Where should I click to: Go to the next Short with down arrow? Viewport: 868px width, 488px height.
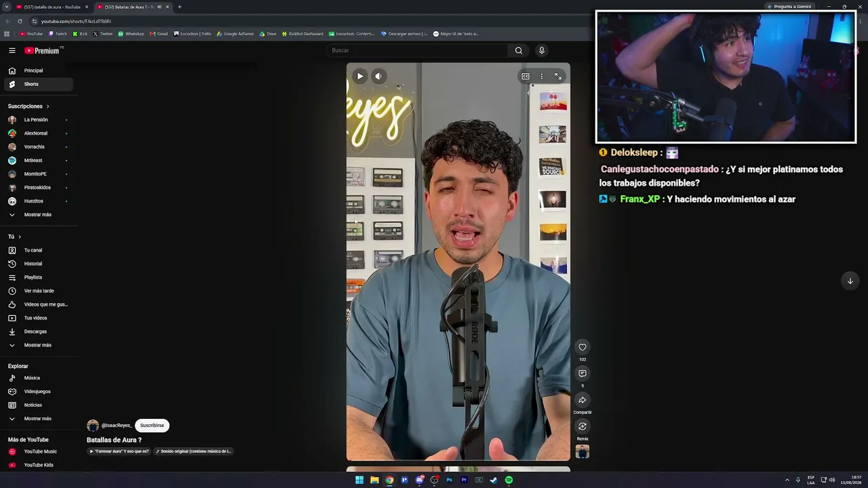(850, 281)
